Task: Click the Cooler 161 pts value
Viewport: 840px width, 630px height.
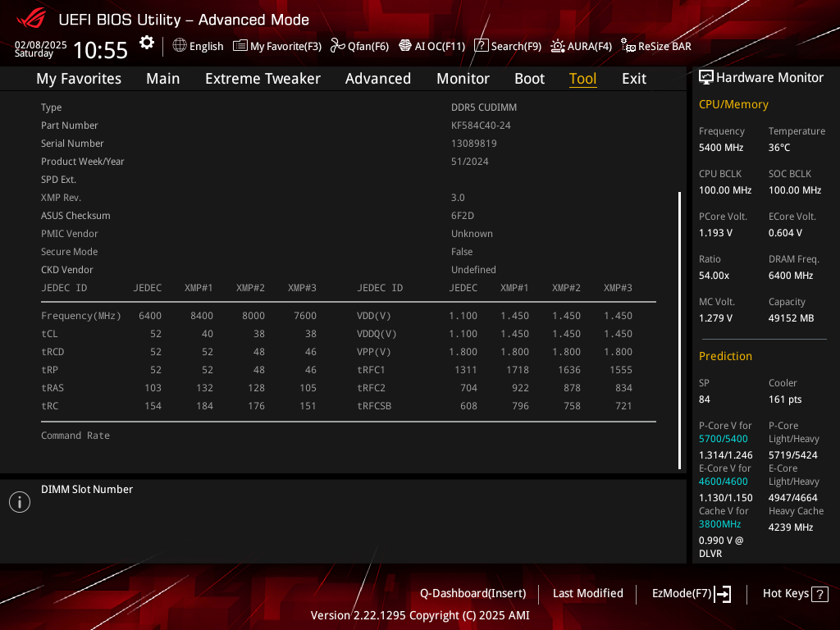Action: (x=785, y=399)
